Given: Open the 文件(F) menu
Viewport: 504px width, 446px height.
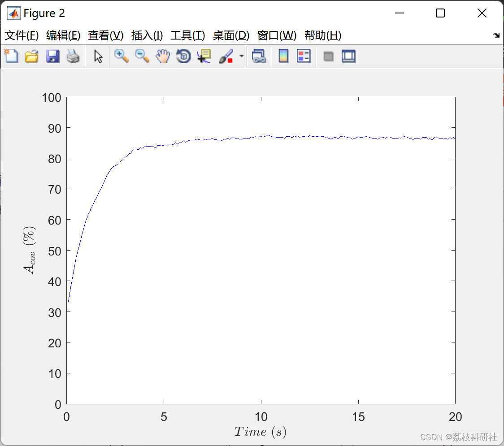Looking at the screenshot, I should point(22,35).
